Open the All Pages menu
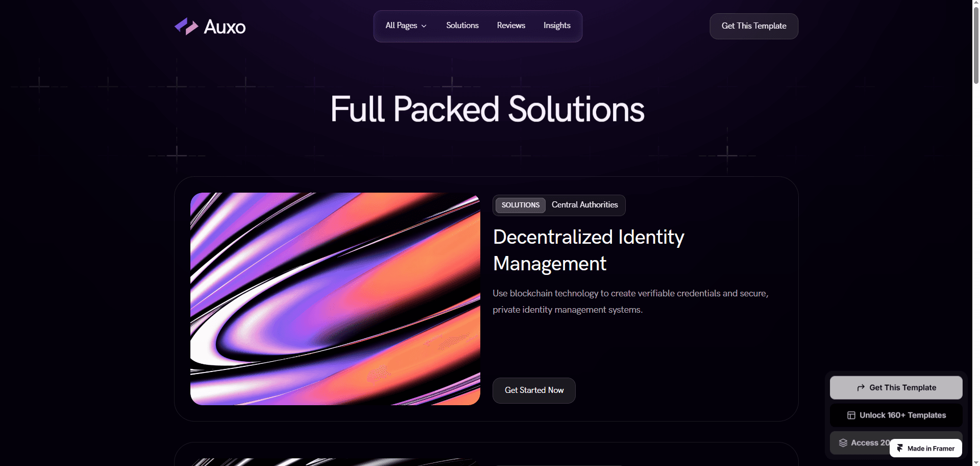Viewport: 980px width, 466px height. click(x=406, y=26)
